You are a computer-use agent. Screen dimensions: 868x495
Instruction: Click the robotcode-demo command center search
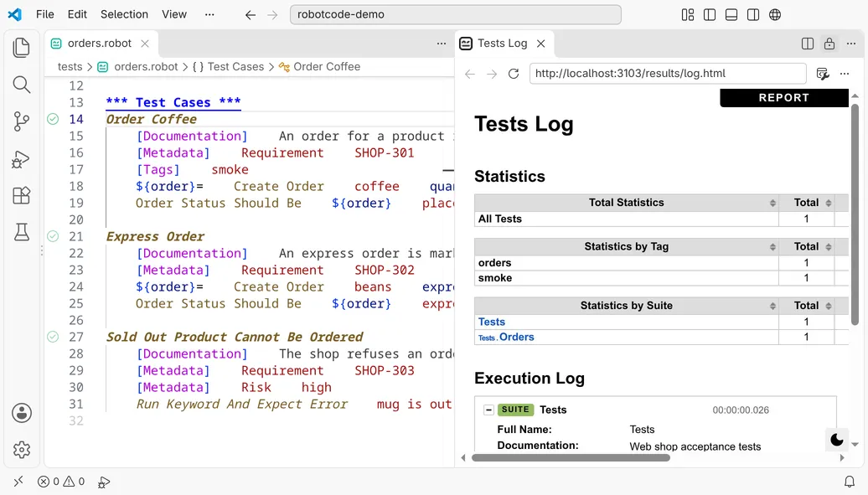pyautogui.click(x=456, y=15)
